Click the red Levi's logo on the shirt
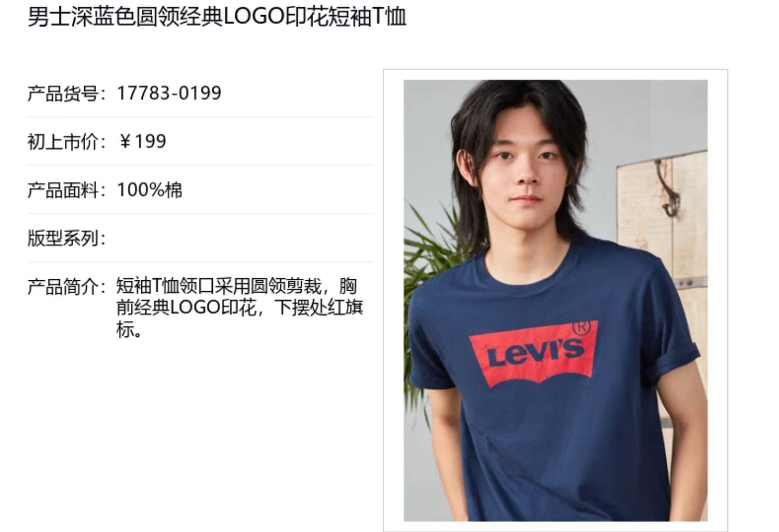 pos(534,354)
